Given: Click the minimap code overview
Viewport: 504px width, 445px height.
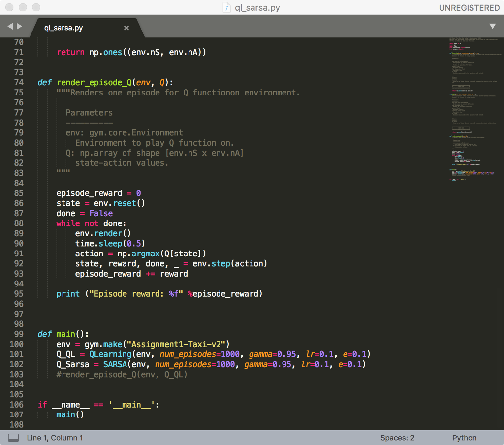Looking at the screenshot, I should tap(475, 109).
